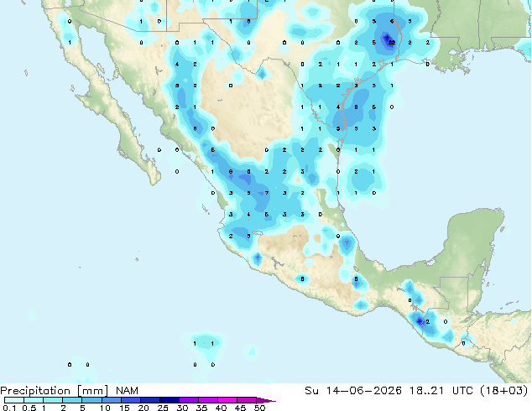Click the 20–25 mm legend color swatch
Screen dimensions: 532x411
[x=149, y=400]
